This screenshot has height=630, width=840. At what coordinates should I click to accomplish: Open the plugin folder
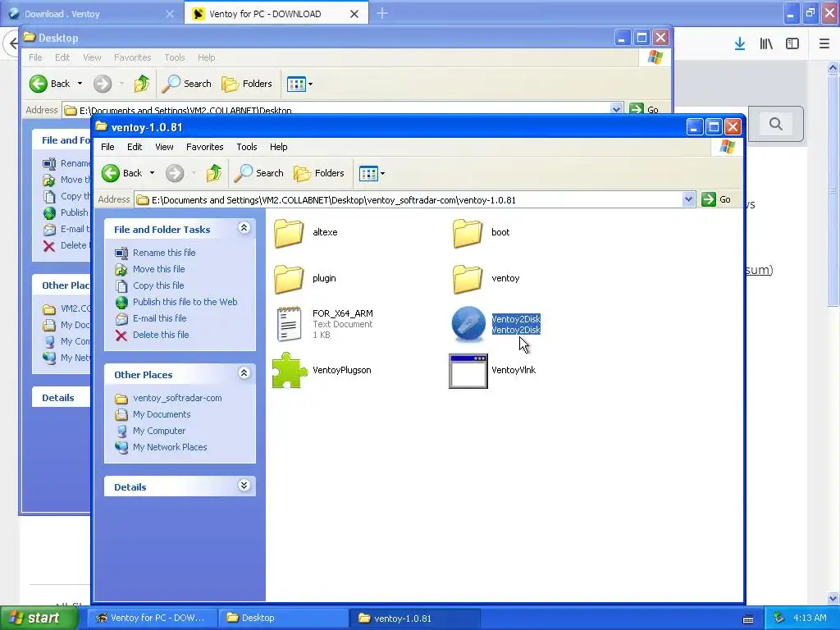[x=290, y=279]
